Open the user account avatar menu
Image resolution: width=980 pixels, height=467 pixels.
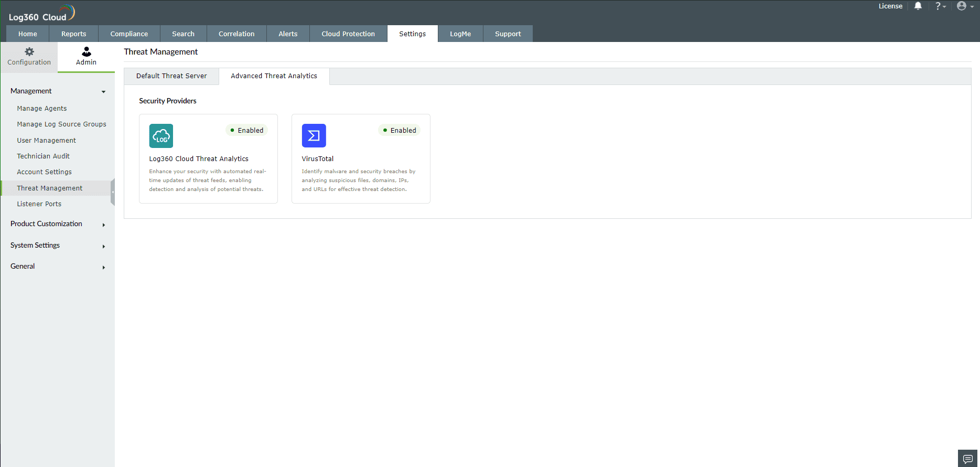(965, 6)
